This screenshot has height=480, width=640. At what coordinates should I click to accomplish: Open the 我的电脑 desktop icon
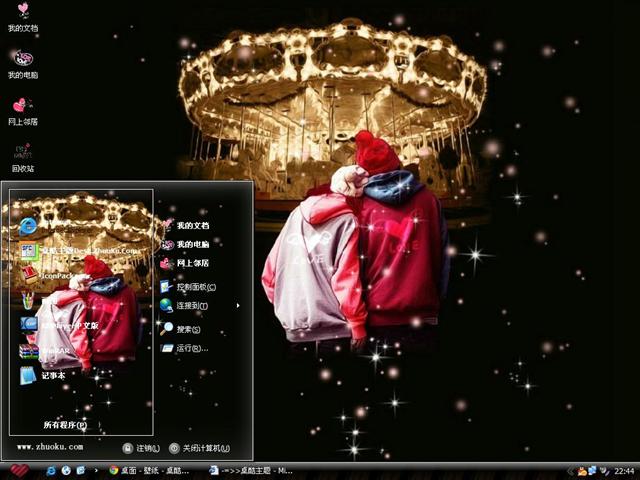coord(23,64)
